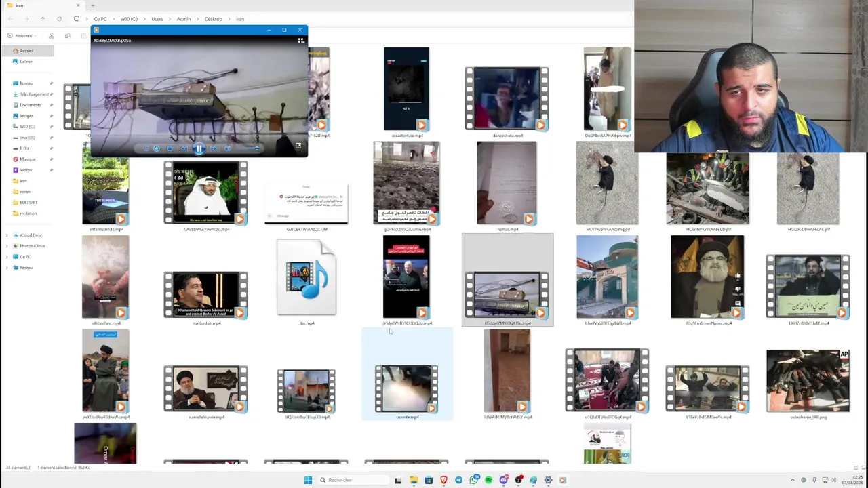Viewport: 868px width, 488px height.
Task: Open a new Explorer tab
Action: [x=93, y=5]
